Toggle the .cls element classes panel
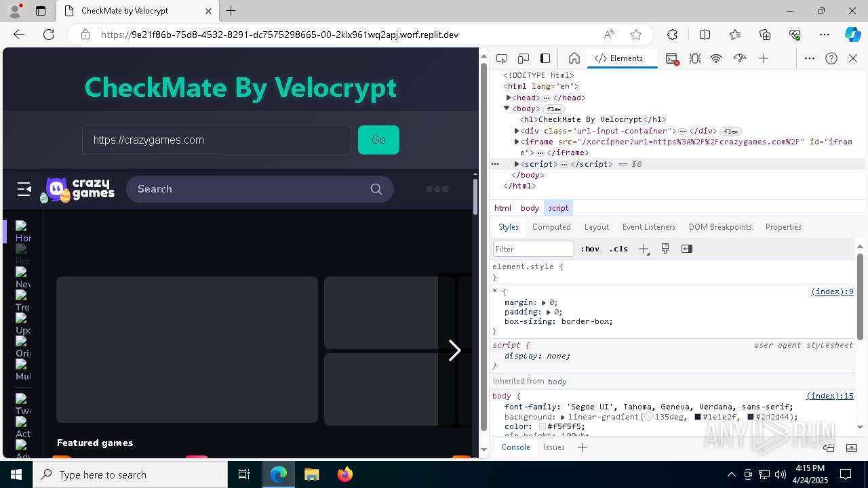Viewport: 868px width, 488px height. pos(618,249)
